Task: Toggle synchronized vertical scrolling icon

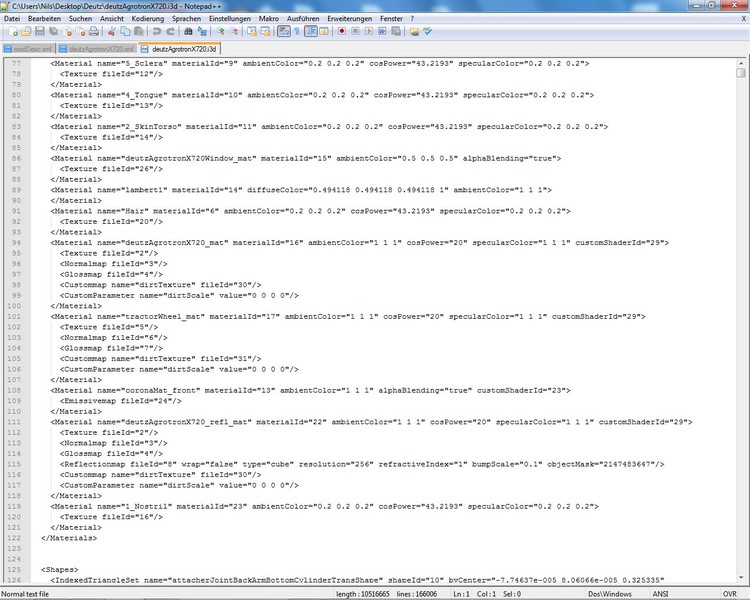Action: [252, 32]
